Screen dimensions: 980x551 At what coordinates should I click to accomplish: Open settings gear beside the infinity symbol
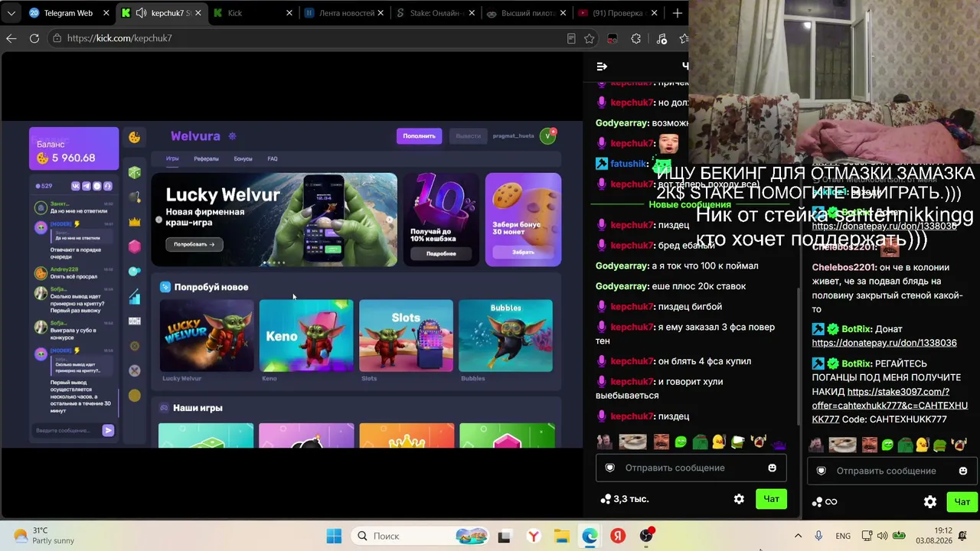930,502
